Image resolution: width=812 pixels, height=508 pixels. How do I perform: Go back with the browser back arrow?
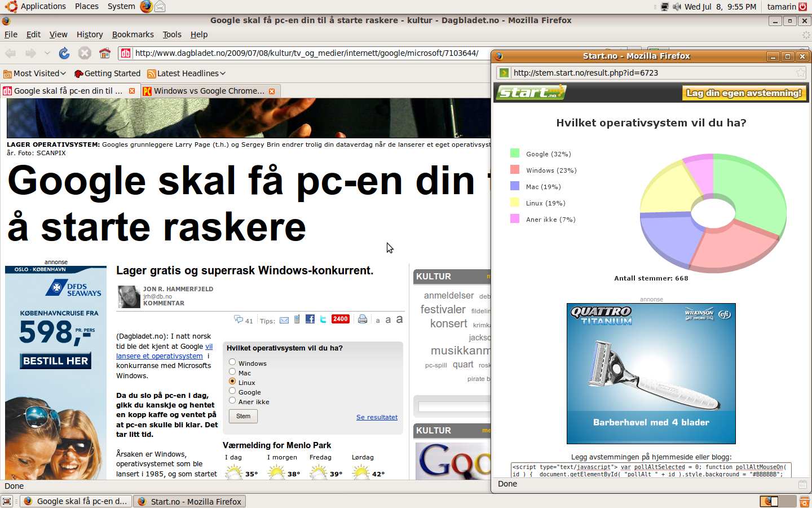(10, 53)
